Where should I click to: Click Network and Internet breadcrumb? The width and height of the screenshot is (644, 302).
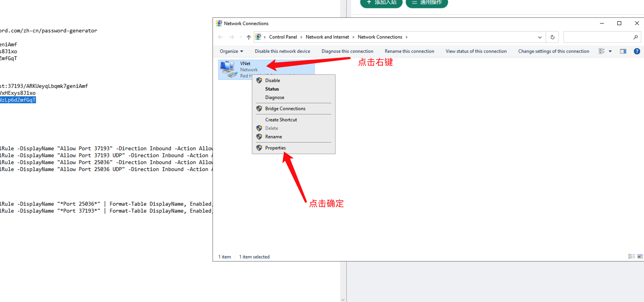click(x=327, y=37)
